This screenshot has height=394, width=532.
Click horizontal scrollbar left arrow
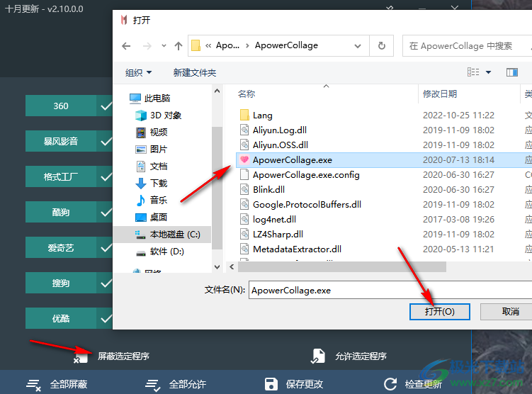click(x=232, y=266)
